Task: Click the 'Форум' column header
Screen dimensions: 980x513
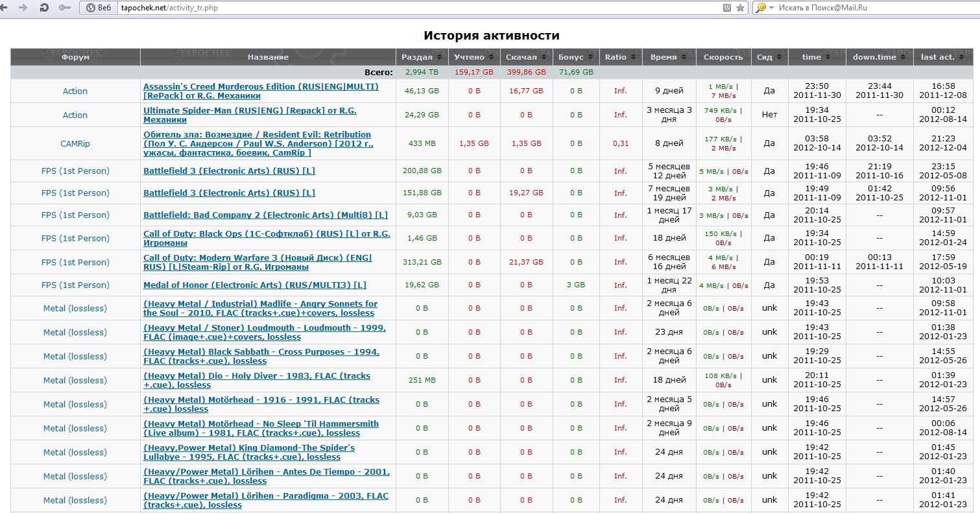Action: [x=75, y=57]
